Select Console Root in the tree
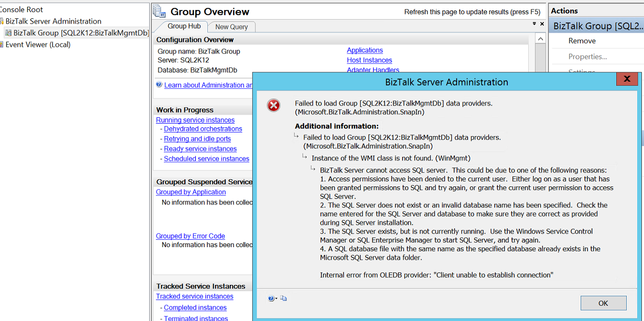This screenshot has height=321, width=644. point(21,9)
